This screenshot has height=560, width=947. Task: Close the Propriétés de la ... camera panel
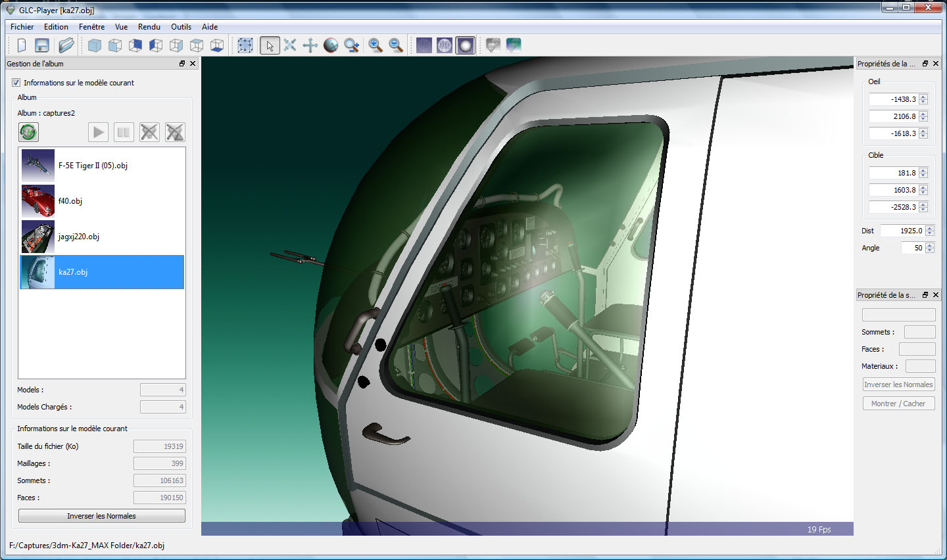pyautogui.click(x=936, y=64)
